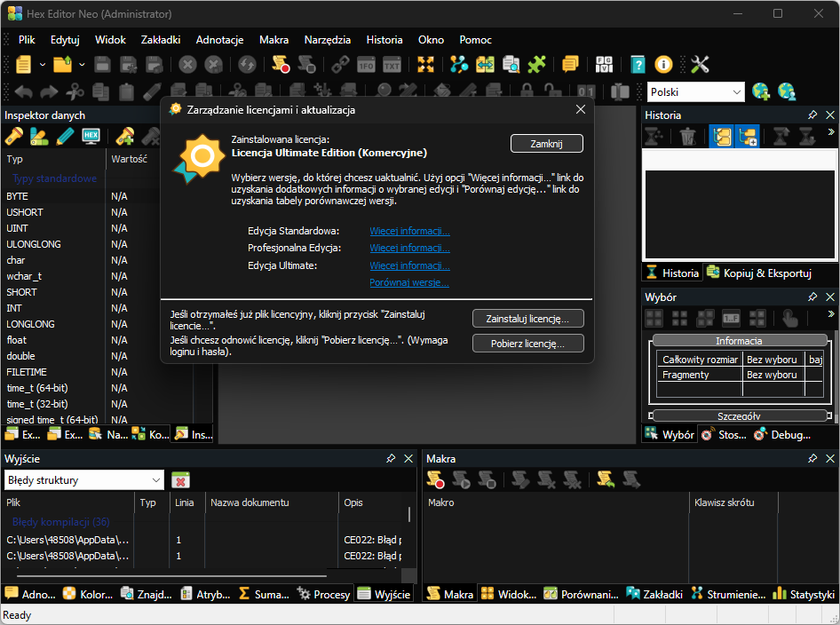Click the gold license badge icon in dialog

(x=199, y=159)
